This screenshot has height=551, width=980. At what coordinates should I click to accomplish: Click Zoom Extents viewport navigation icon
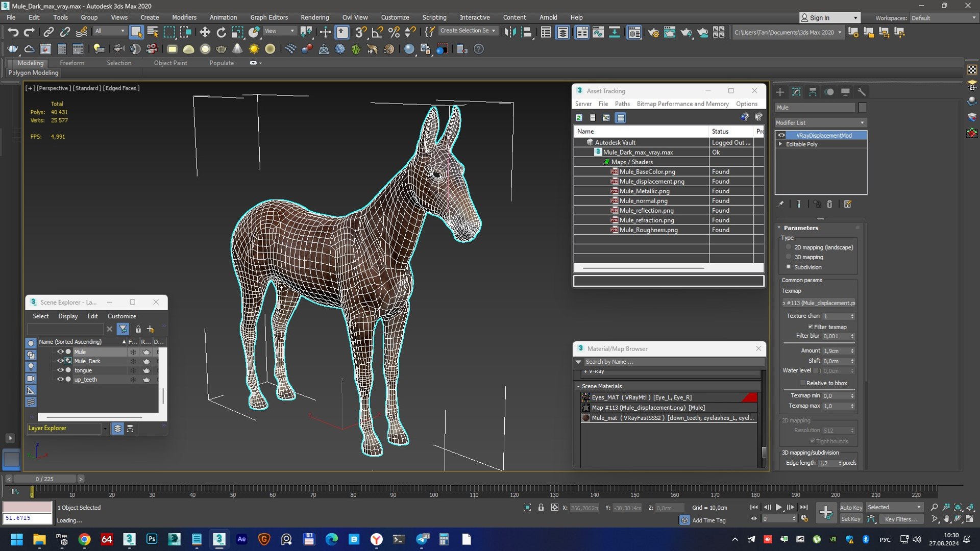pyautogui.click(x=958, y=507)
